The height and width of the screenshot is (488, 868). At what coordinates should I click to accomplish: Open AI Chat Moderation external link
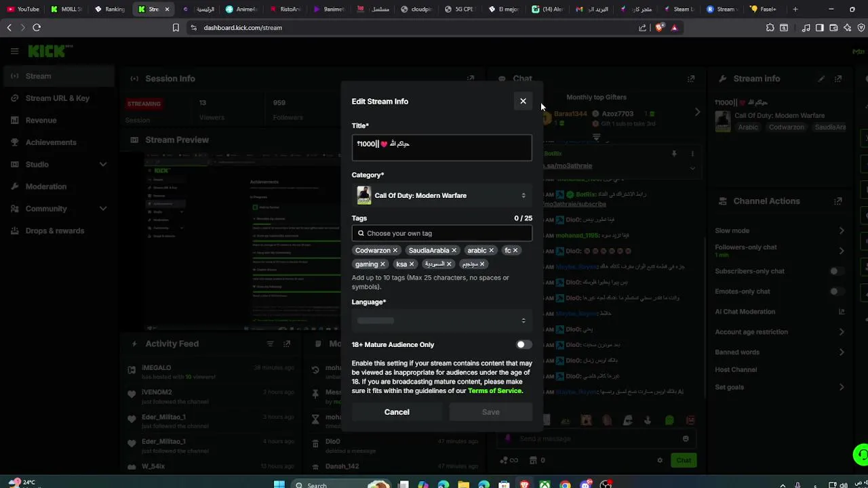(842, 312)
